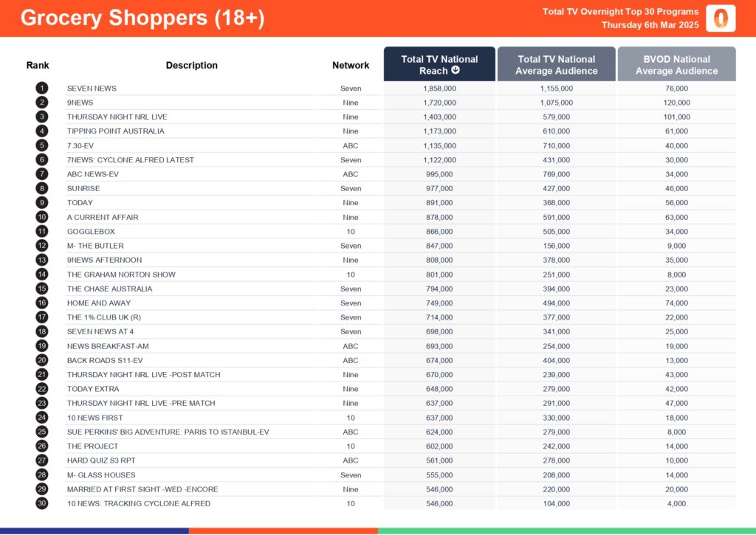Select the GOGGLEBOX program name
Viewport: 756px width, 535px height.
(91, 232)
